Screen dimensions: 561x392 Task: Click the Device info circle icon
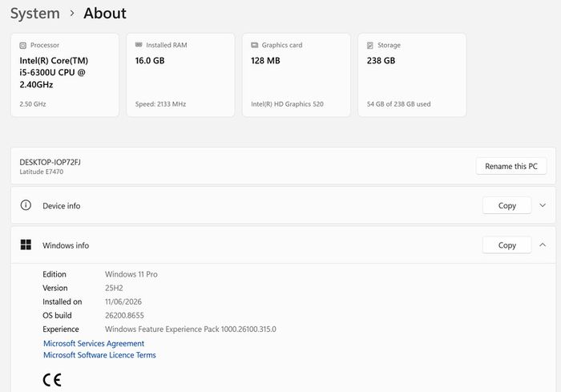click(x=26, y=205)
